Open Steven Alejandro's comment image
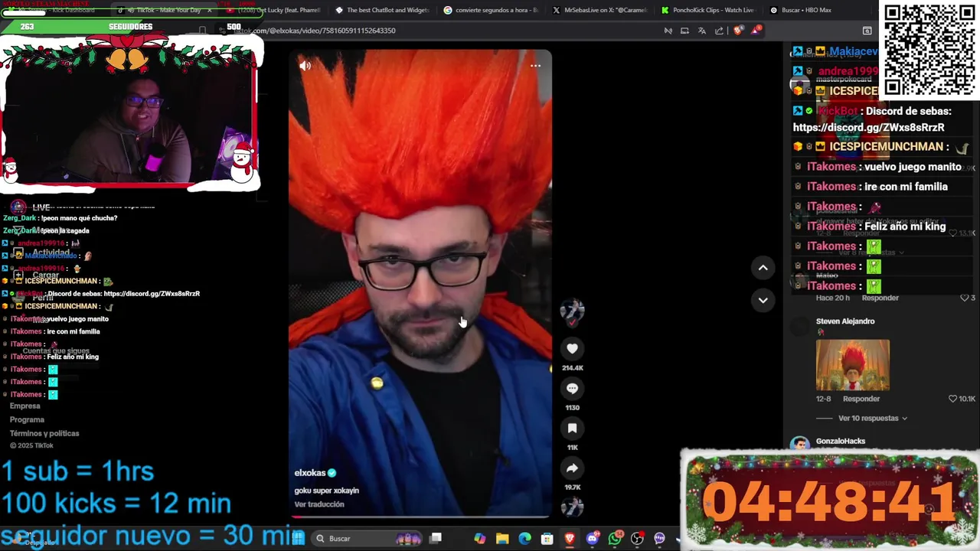 click(853, 365)
